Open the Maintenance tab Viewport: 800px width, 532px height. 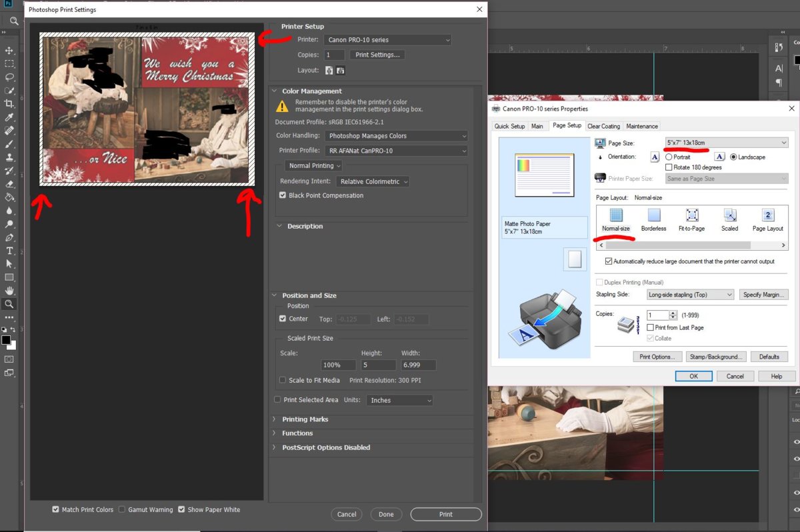pyautogui.click(x=641, y=126)
